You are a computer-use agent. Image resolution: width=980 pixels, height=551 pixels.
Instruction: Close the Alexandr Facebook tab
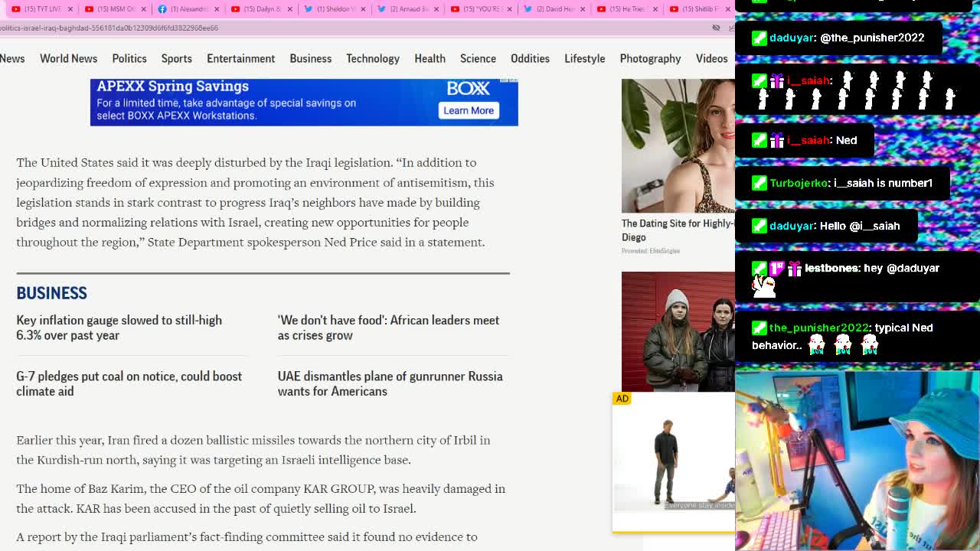217,9
